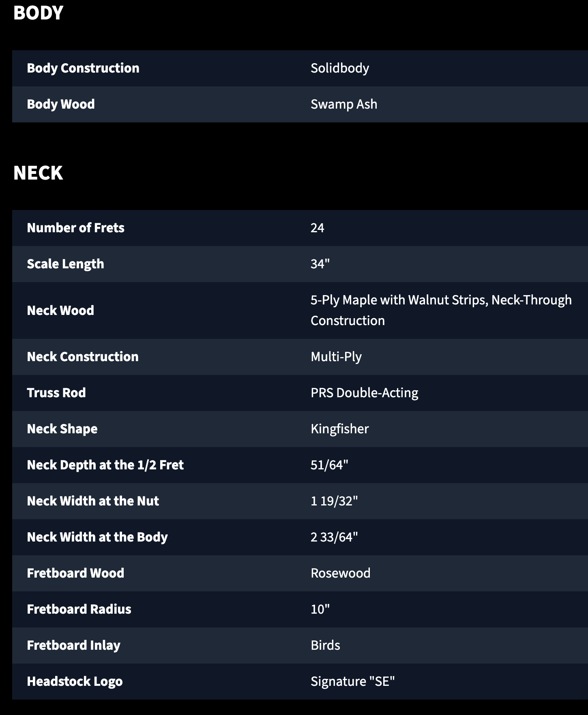Click the Rosewood fretboard wood value
The height and width of the screenshot is (715, 588).
341,573
